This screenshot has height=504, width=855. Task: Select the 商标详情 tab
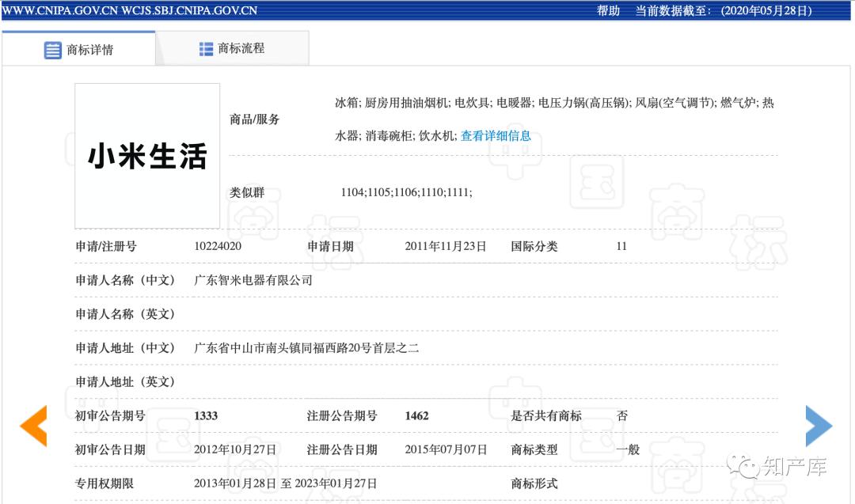pos(87,49)
